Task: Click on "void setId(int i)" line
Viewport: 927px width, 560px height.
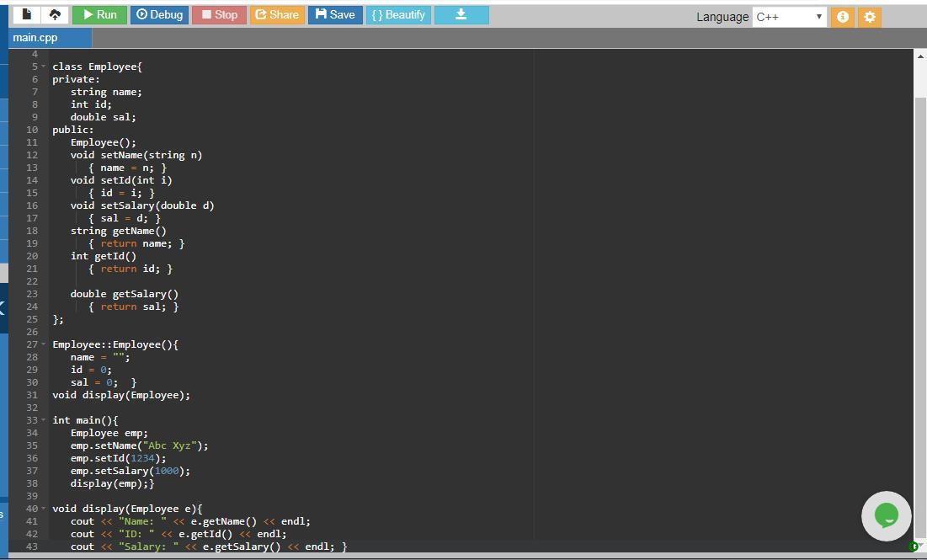Action: pos(121,180)
